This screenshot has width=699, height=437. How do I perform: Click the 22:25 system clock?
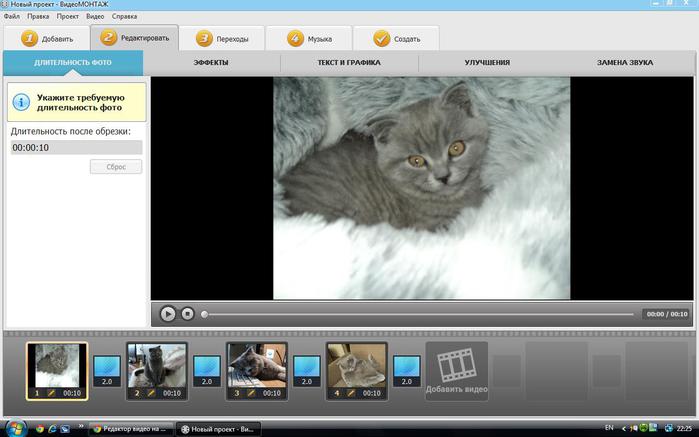(684, 429)
